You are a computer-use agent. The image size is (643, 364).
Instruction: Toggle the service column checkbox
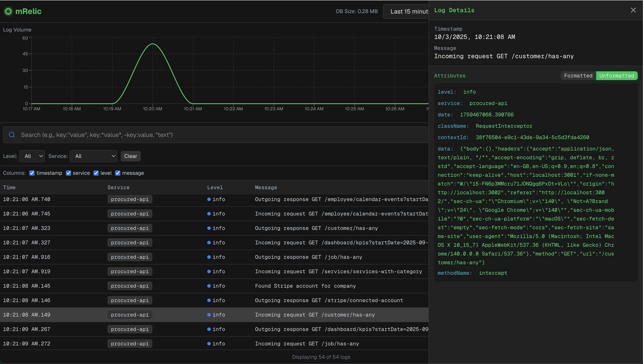tap(68, 173)
